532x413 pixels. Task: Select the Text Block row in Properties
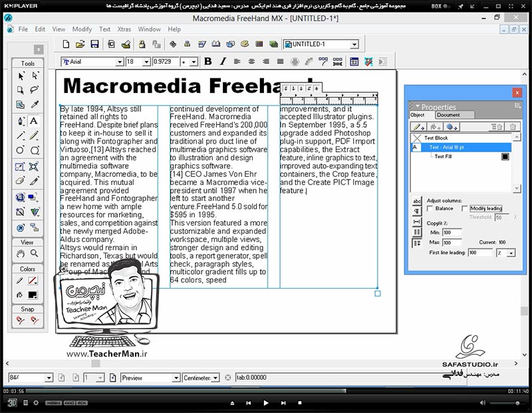point(461,138)
